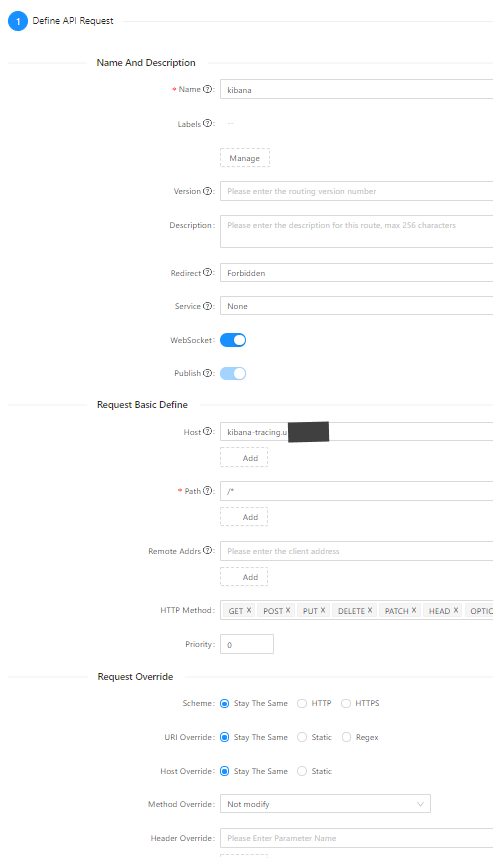Remove the GET method tag

248,610
